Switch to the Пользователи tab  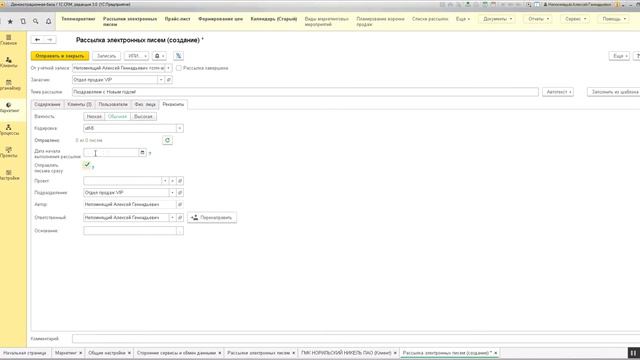click(x=113, y=104)
